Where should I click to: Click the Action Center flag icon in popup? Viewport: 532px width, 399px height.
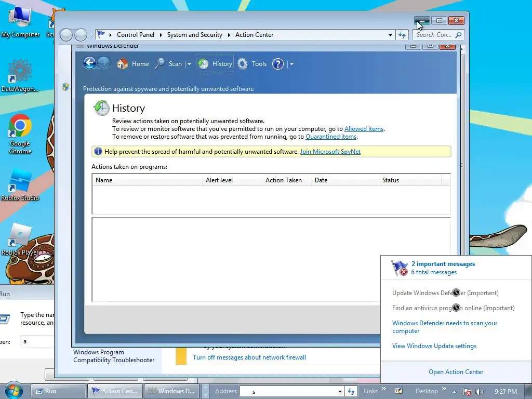[400, 268]
